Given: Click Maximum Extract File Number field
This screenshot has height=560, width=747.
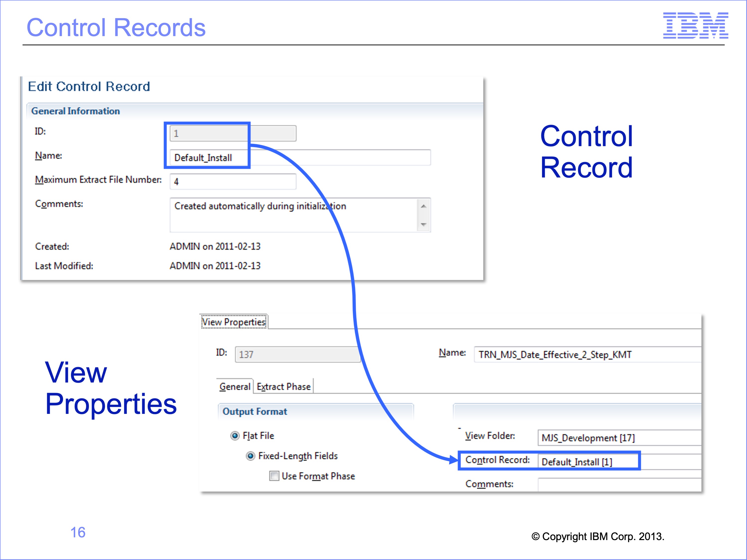Looking at the screenshot, I should point(233,182).
